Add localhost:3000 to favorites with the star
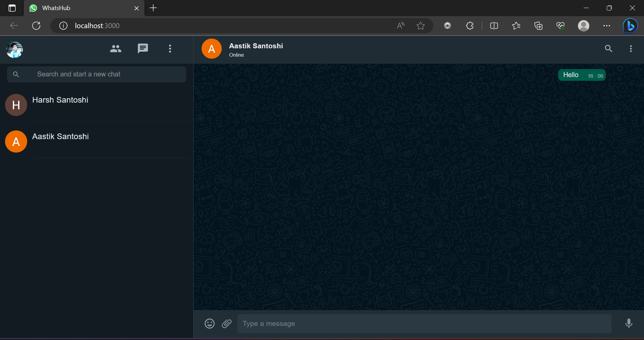This screenshot has height=340, width=644. (421, 26)
